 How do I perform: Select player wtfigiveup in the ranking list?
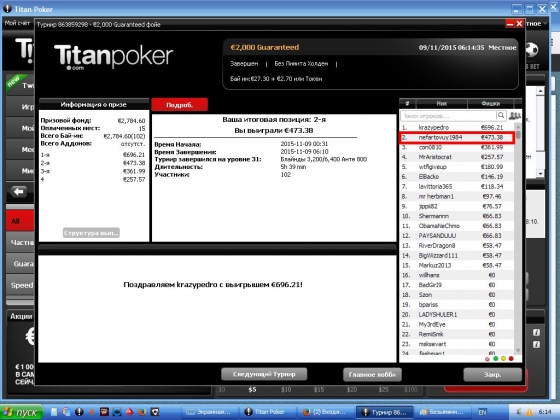[457, 167]
